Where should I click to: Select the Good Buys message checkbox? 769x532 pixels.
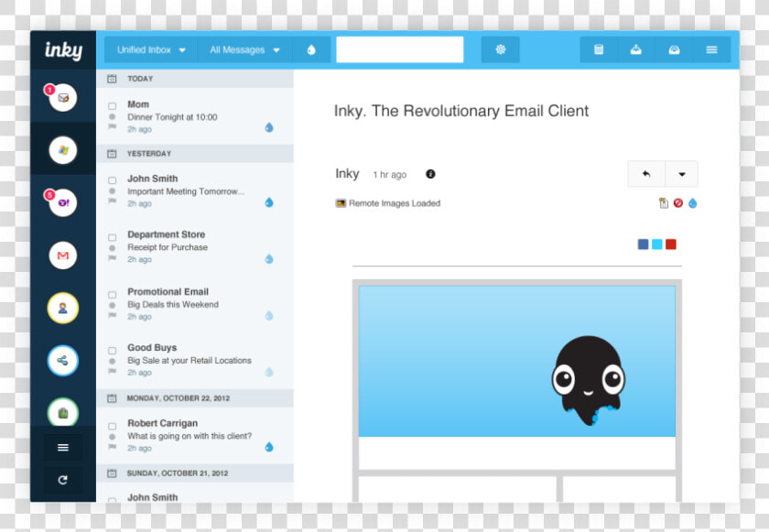coord(113,351)
